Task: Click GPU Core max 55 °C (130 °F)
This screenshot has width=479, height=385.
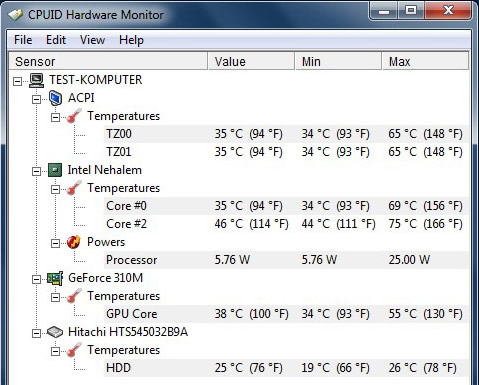Action: tap(426, 314)
